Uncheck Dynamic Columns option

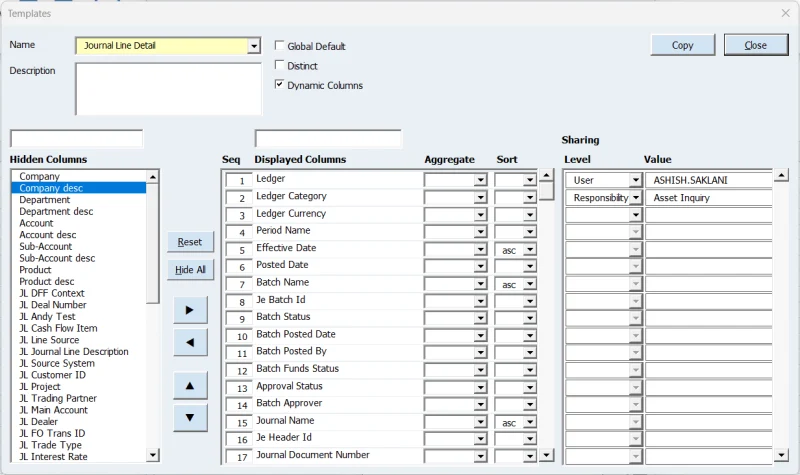pyautogui.click(x=279, y=84)
